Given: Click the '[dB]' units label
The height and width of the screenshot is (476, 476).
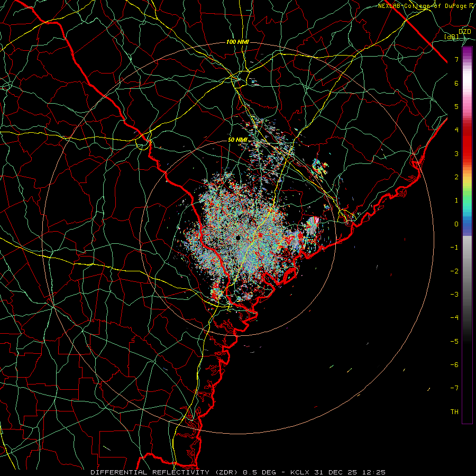Looking at the screenshot, I should [452, 37].
